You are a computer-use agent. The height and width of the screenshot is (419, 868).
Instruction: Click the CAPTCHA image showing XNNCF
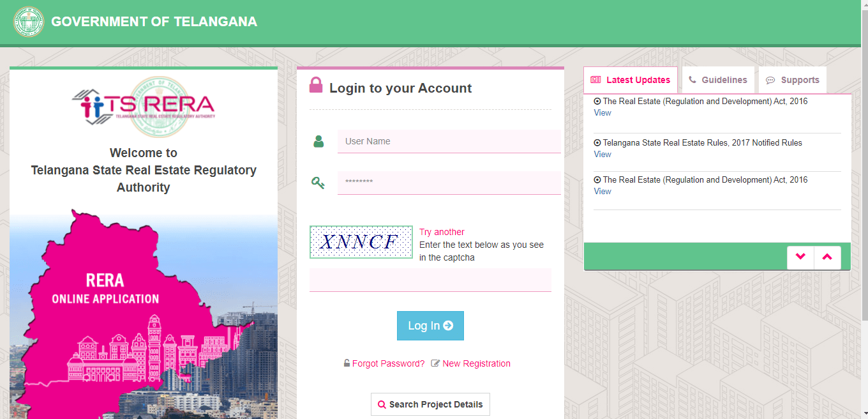click(361, 242)
